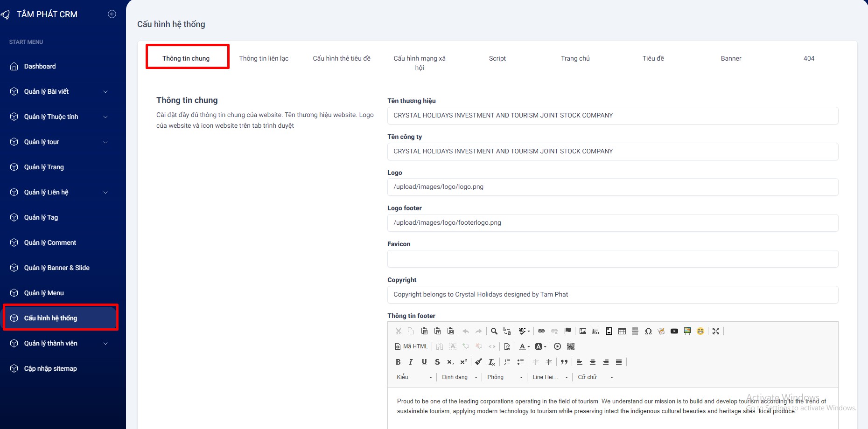Open the Phông font dropdown
868x429 pixels.
[504, 377]
